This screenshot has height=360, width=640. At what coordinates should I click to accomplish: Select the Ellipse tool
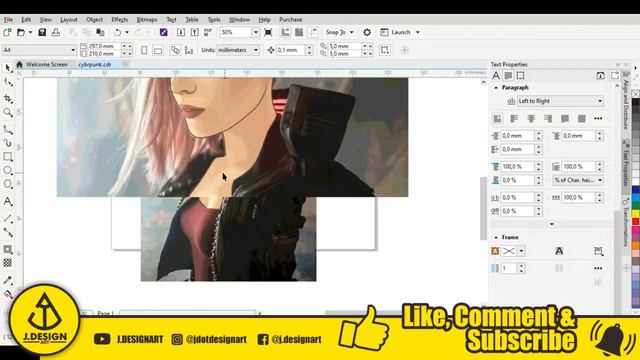coord(7,170)
